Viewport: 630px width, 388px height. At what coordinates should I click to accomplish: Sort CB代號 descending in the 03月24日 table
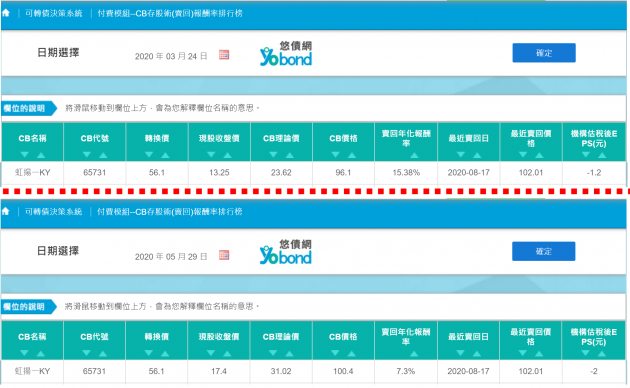pyautogui.click(x=87, y=155)
